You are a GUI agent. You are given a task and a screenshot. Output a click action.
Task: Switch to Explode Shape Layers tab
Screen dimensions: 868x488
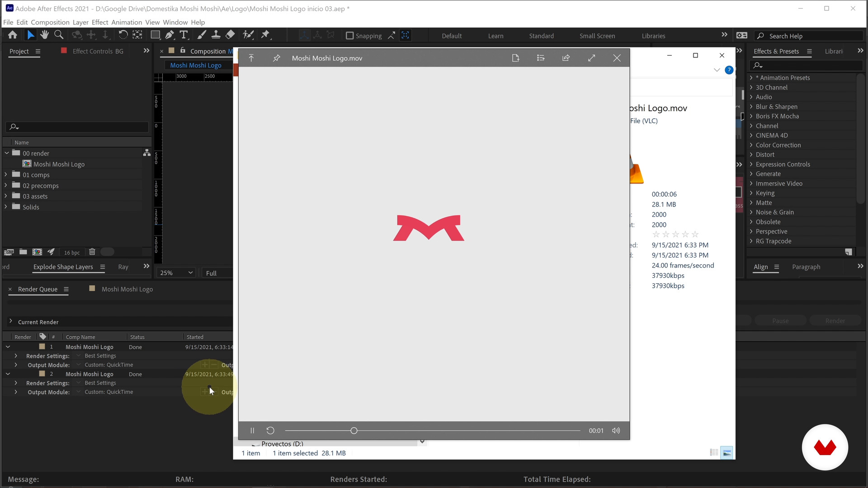point(63,267)
